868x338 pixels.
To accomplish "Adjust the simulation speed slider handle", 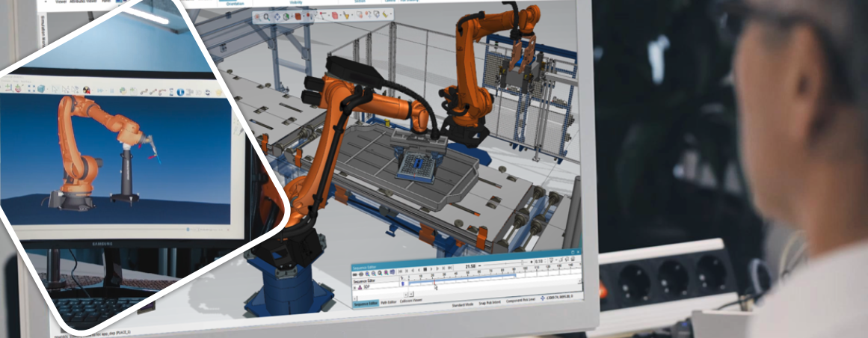I will 522,262.
